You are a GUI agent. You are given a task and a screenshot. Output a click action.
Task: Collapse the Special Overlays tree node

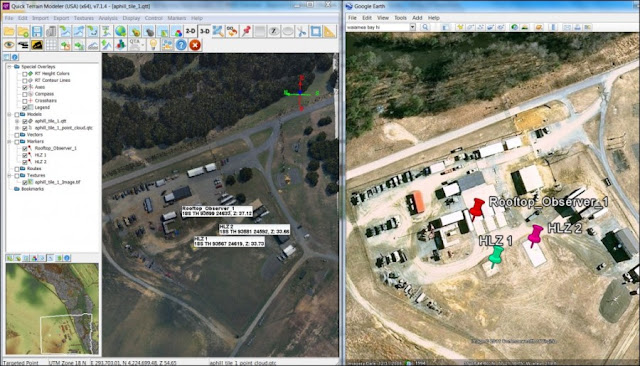click(x=9, y=67)
